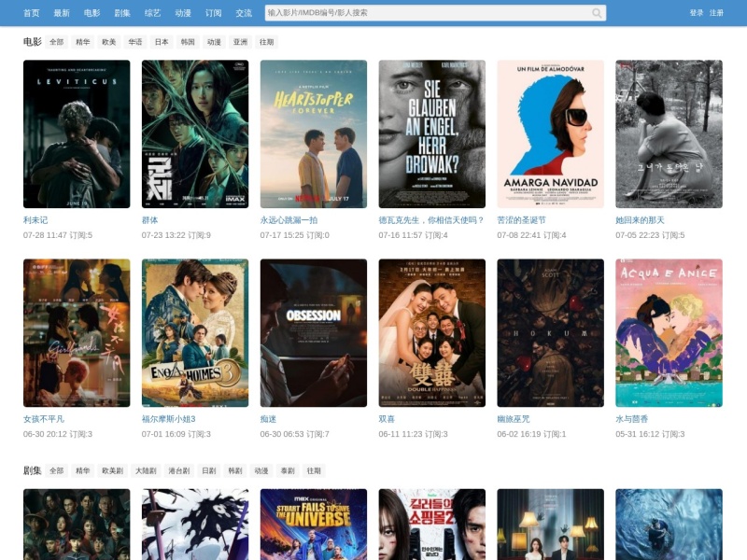Image resolution: width=747 pixels, height=560 pixels.
Task: Switch to 剧集 in the top navigation
Action: (x=122, y=13)
